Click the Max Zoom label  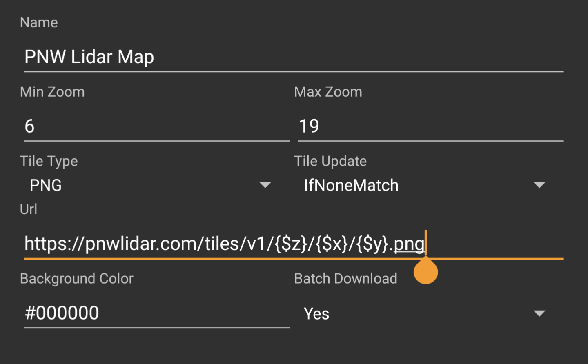(x=328, y=92)
